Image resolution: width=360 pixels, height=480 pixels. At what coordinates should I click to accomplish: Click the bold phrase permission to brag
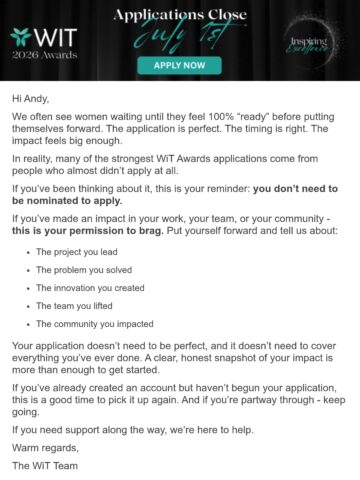pyautogui.click(x=88, y=231)
